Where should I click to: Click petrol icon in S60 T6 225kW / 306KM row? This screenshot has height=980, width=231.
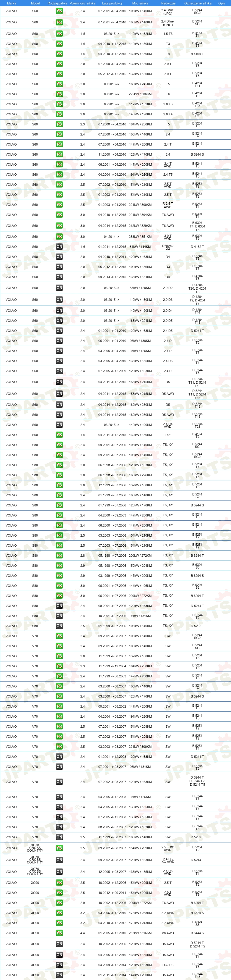coord(59,94)
